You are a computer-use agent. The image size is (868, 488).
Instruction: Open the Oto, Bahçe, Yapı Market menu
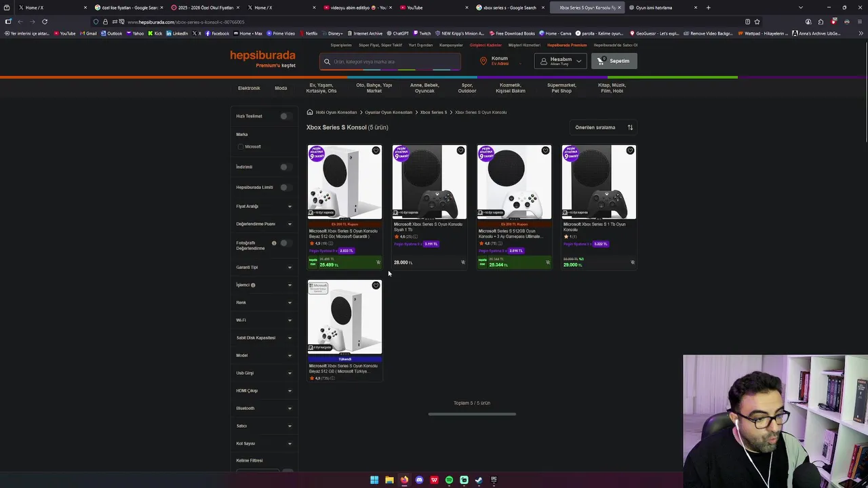pyautogui.click(x=374, y=88)
